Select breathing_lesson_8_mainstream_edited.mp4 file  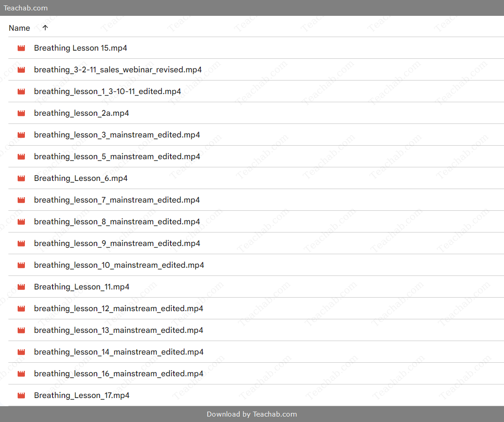(x=117, y=222)
